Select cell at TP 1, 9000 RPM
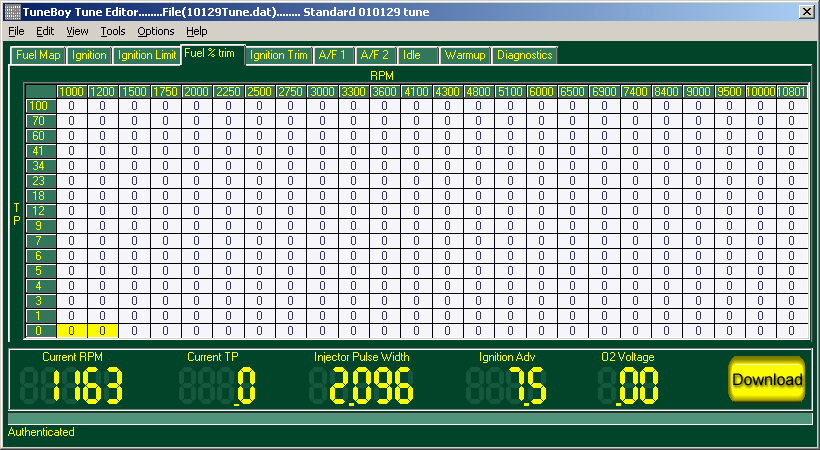This screenshot has width=820, height=450. [x=698, y=316]
